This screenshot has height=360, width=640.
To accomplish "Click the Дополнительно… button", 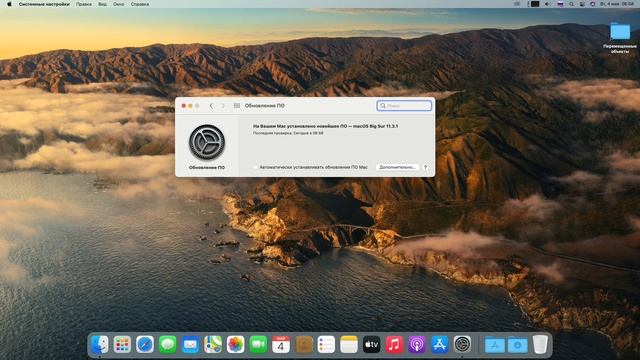I will coord(397,167).
